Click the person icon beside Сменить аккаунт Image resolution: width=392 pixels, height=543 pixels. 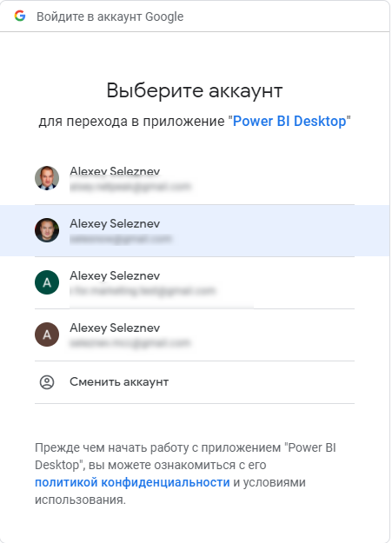pos(47,382)
